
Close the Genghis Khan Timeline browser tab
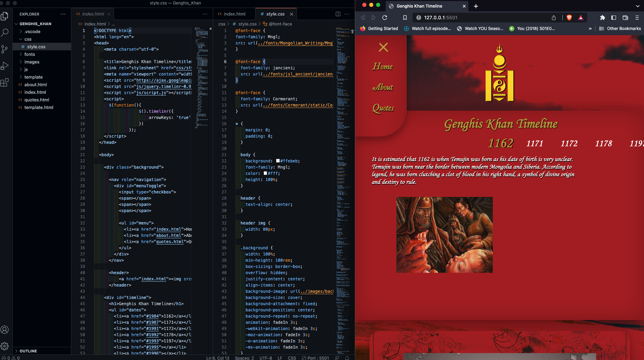[x=464, y=6]
